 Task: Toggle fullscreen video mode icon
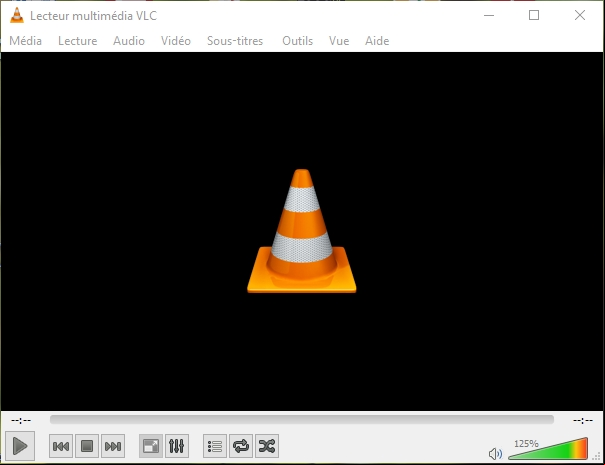[151, 446]
